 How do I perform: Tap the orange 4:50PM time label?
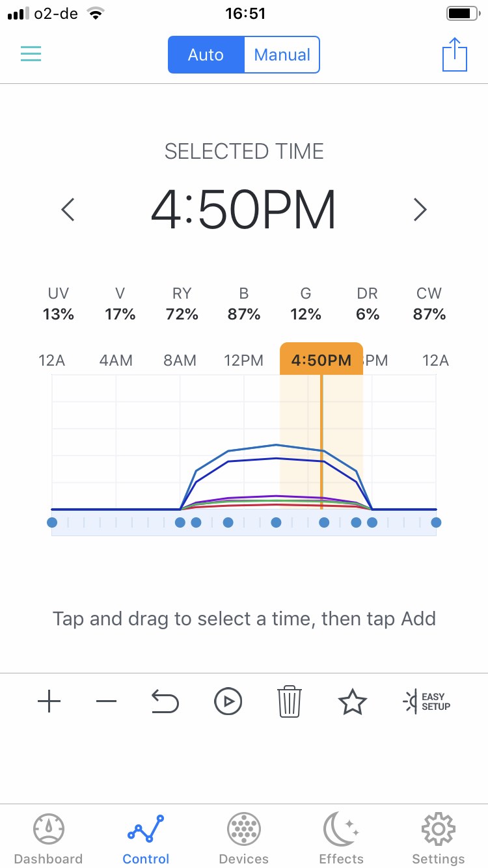pos(321,360)
